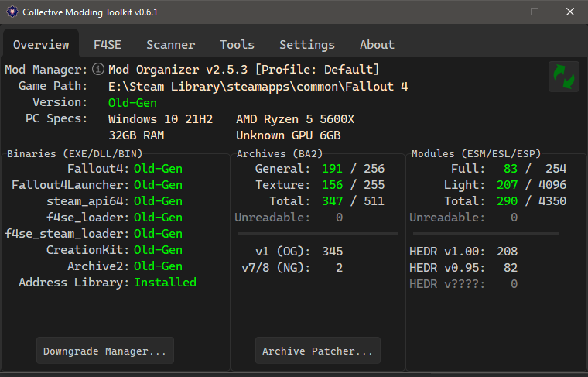The image size is (588, 377).
Task: Click the Windows 10 21H2 spec
Action: point(160,119)
